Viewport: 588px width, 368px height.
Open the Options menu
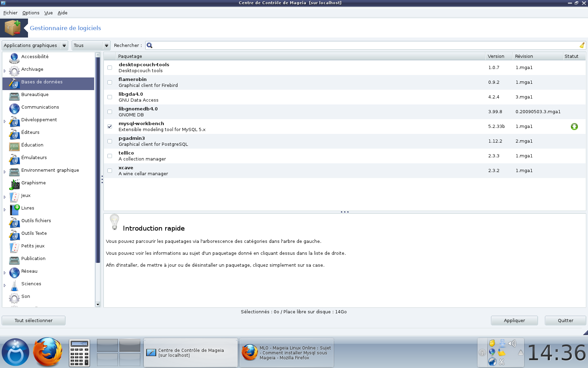point(31,13)
